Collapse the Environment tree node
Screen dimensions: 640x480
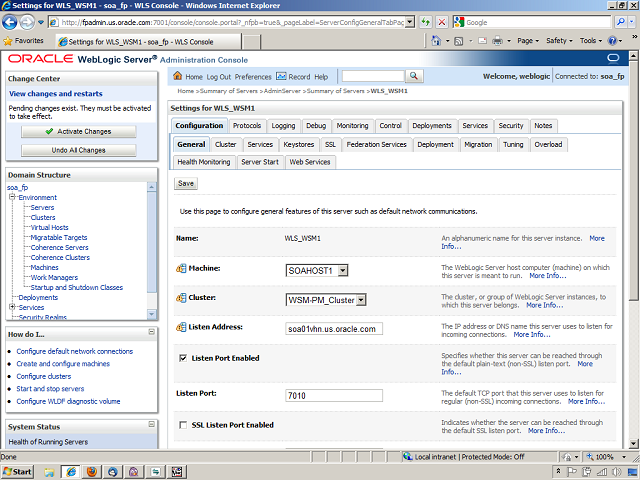tap(11, 197)
